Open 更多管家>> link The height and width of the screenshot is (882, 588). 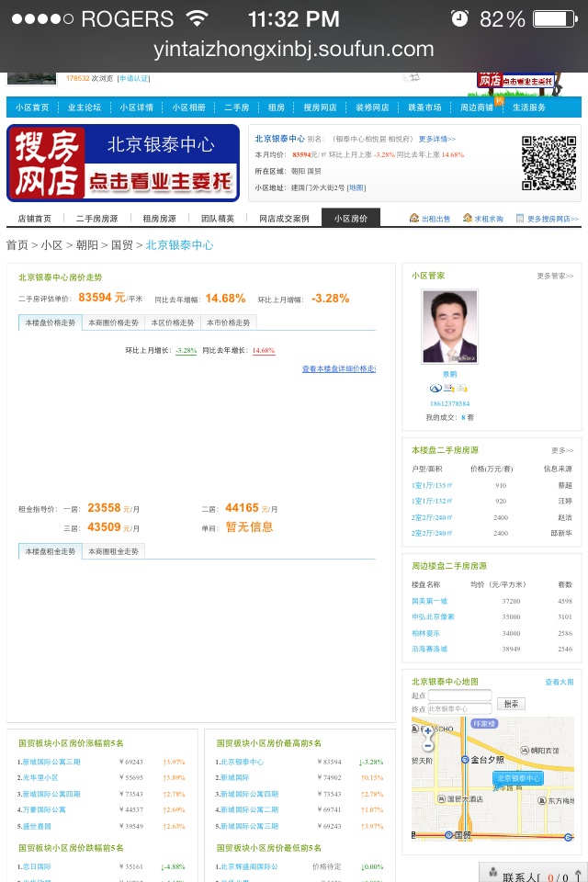pos(555,277)
